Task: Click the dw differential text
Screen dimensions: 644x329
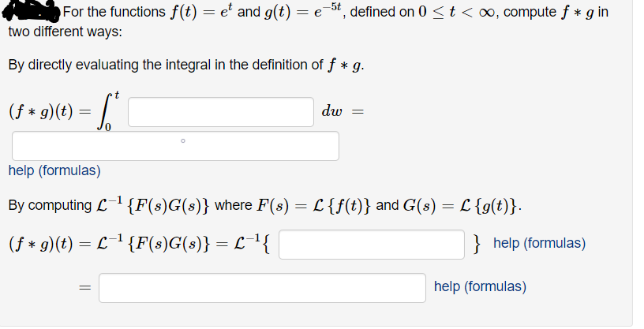Action: coord(331,111)
